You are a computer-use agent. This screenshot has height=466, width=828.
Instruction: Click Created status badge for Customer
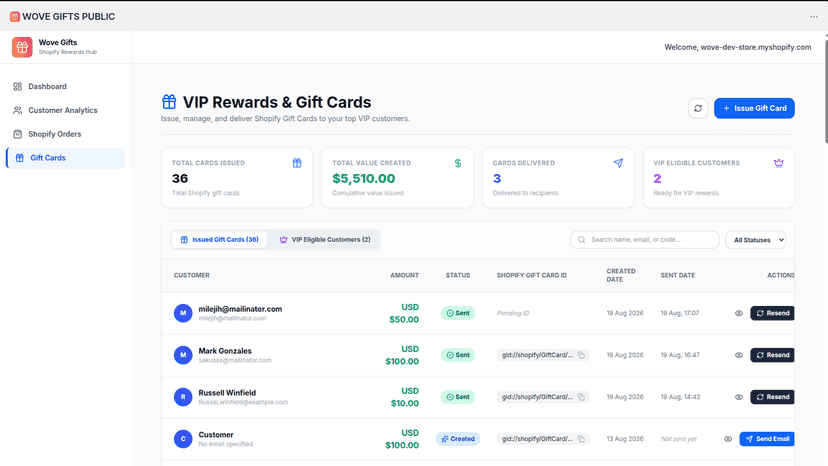[x=458, y=439]
